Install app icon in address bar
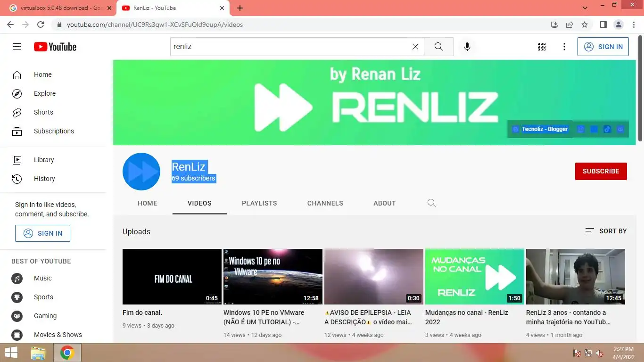The image size is (644, 362). 554,25
